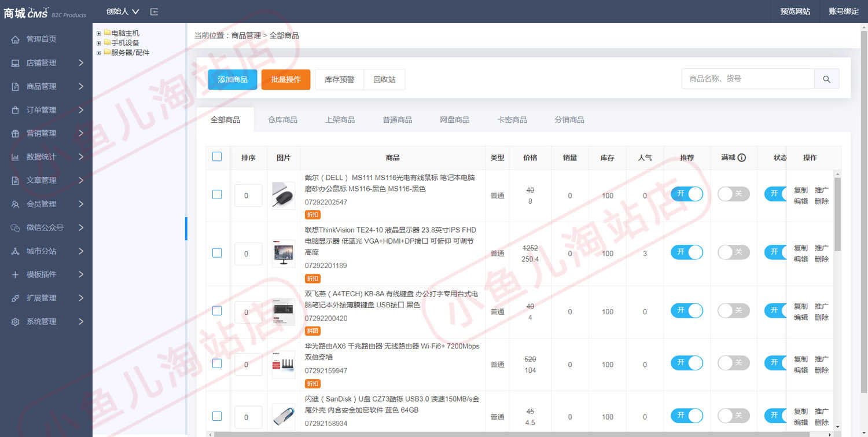Open the 库存预警 button
The height and width of the screenshot is (437, 868).
(340, 79)
